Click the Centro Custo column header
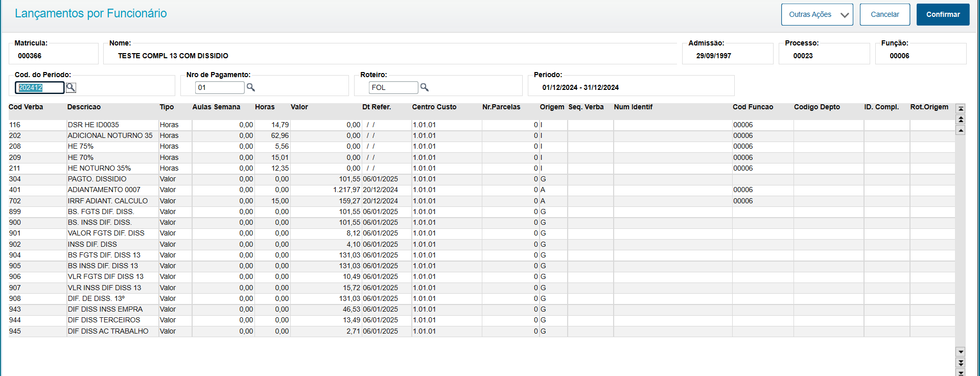Viewport: 980px width, 376px height. 434,107
